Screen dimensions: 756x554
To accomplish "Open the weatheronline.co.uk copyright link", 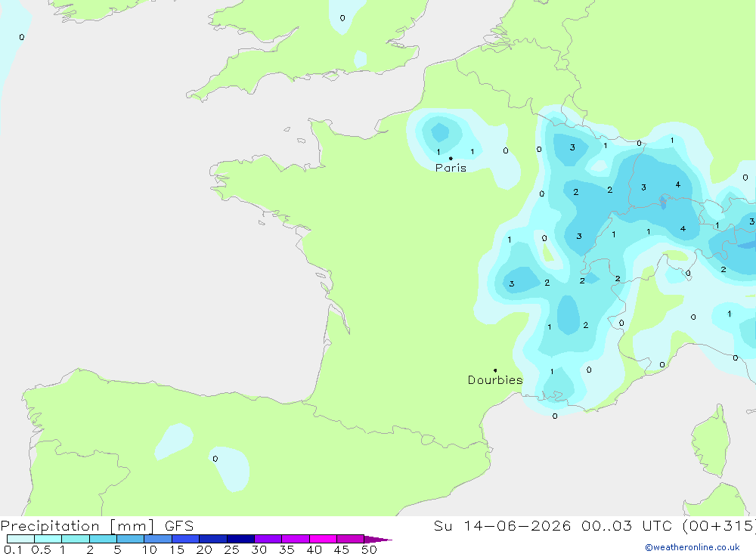I will click(x=692, y=547).
